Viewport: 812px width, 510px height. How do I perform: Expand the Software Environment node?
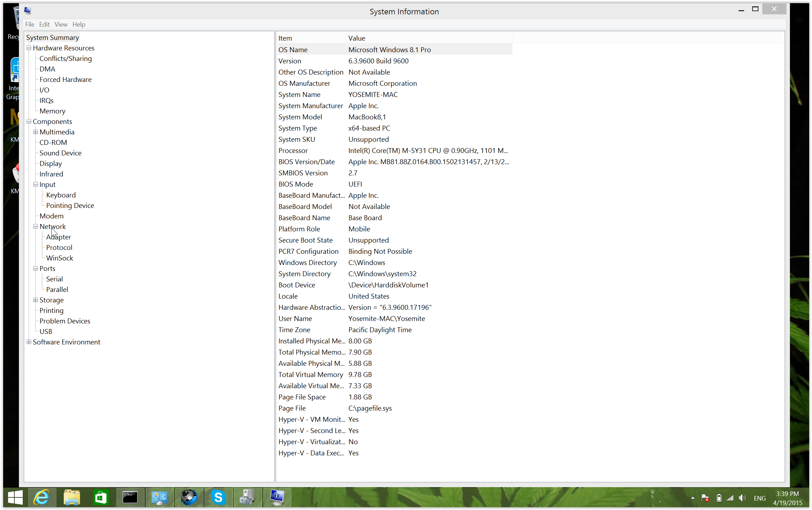29,342
